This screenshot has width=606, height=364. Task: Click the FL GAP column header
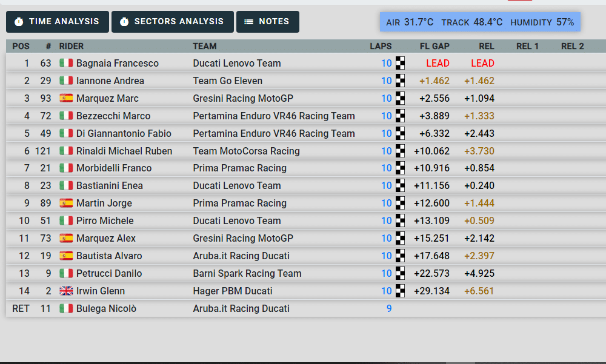(x=435, y=46)
